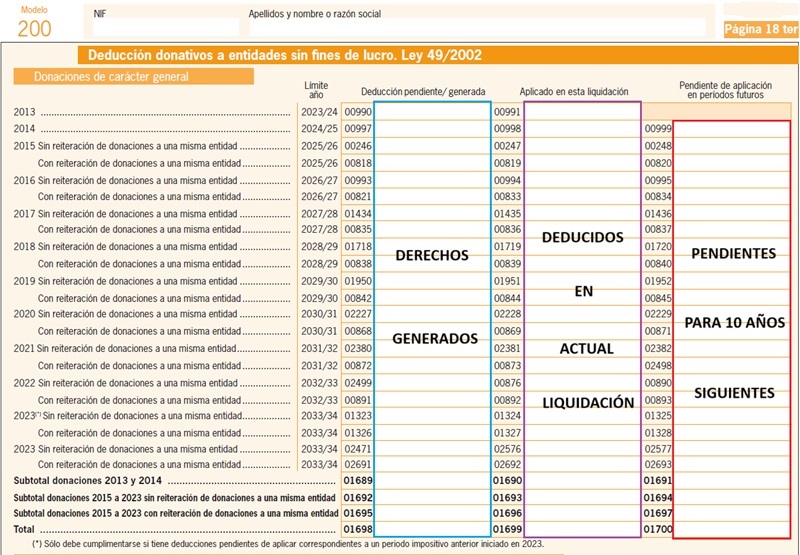Click box code 01720
800x555 pixels.
[658, 247]
